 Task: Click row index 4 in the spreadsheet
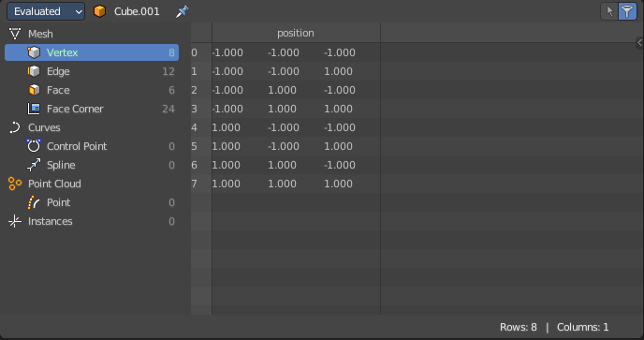[194, 127]
